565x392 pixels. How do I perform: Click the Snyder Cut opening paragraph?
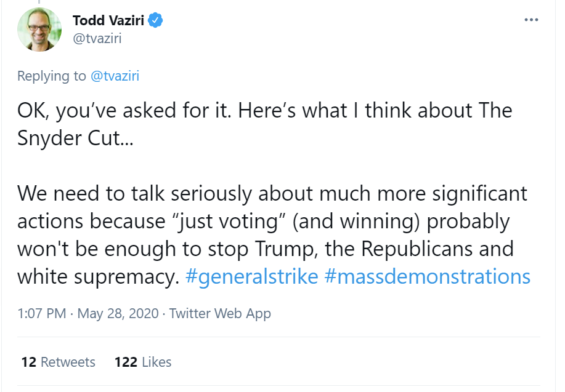coord(265,124)
